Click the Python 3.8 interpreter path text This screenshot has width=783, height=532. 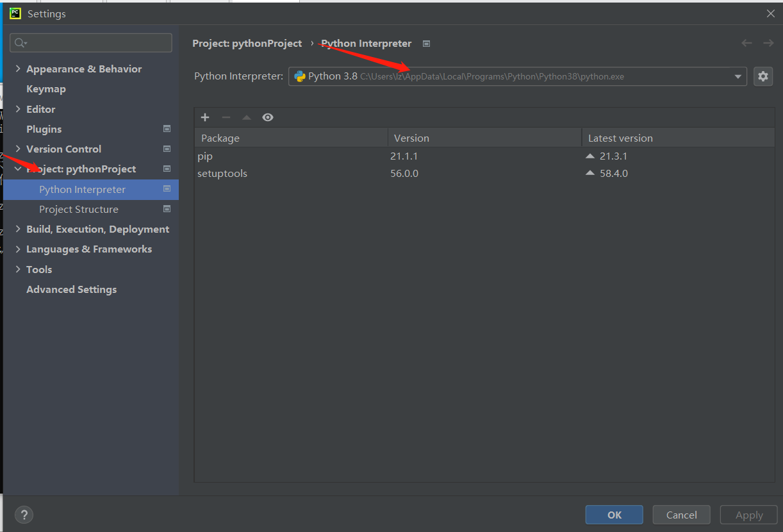pyautogui.click(x=492, y=76)
